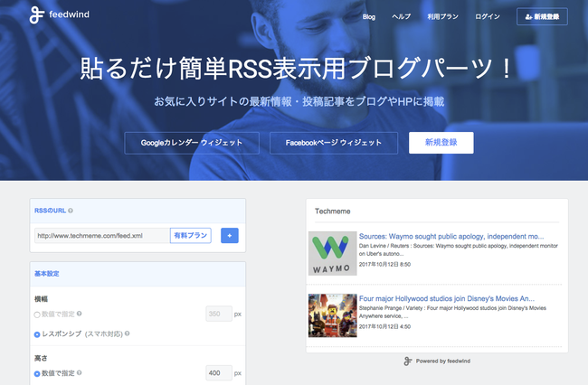The image size is (588, 385).
Task: Click the date 2017年10月12日 4:50
Action: [384, 326]
